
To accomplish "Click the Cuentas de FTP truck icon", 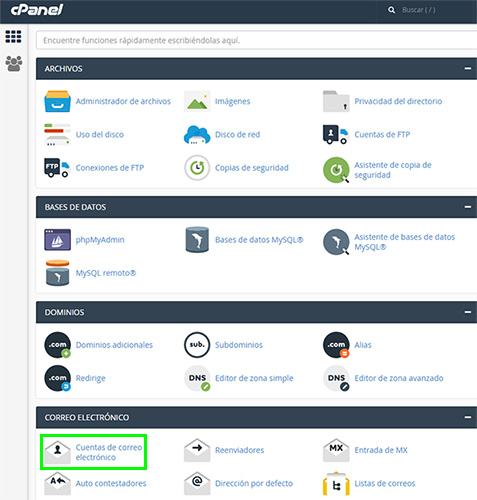I will coord(336,135).
